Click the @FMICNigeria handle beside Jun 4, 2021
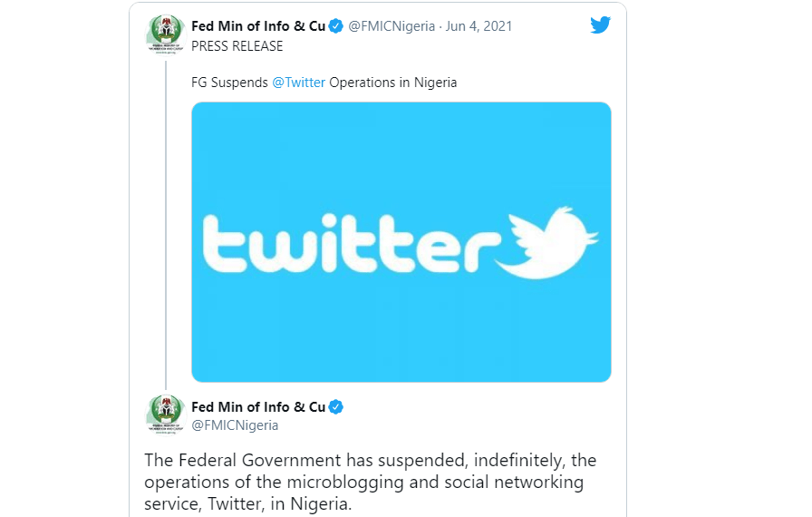The width and height of the screenshot is (812, 517). [391, 26]
